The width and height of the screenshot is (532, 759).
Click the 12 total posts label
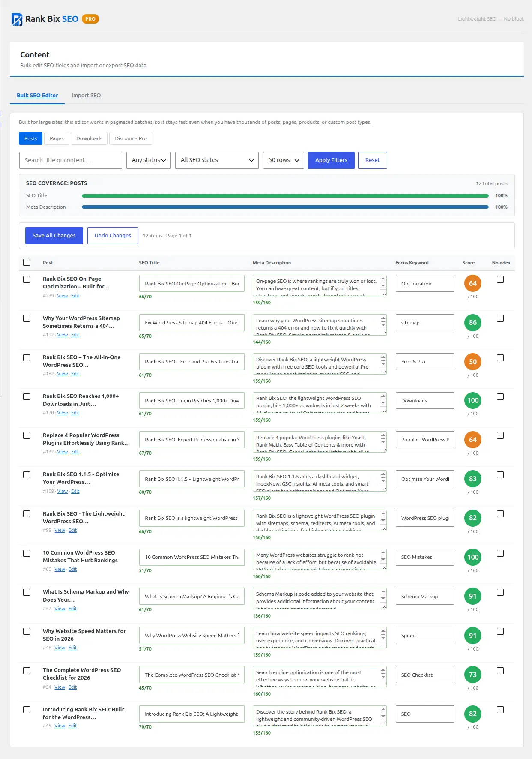click(492, 183)
